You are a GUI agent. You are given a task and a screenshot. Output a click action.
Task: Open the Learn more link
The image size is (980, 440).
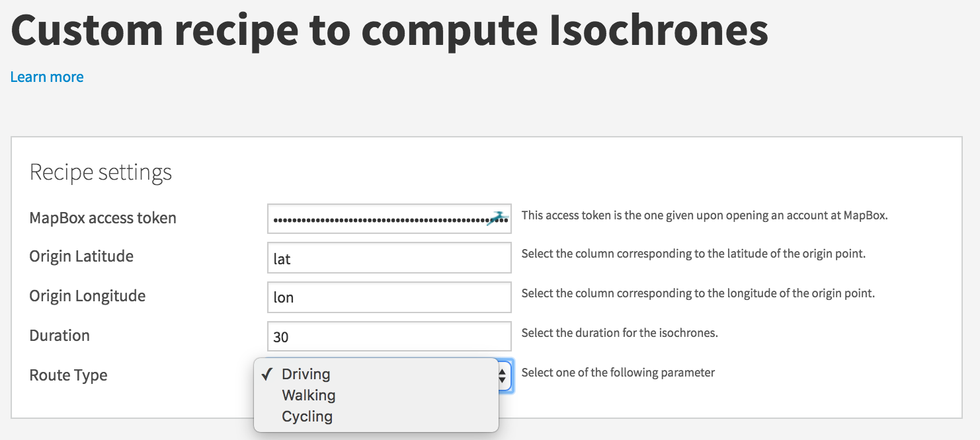coord(47,77)
